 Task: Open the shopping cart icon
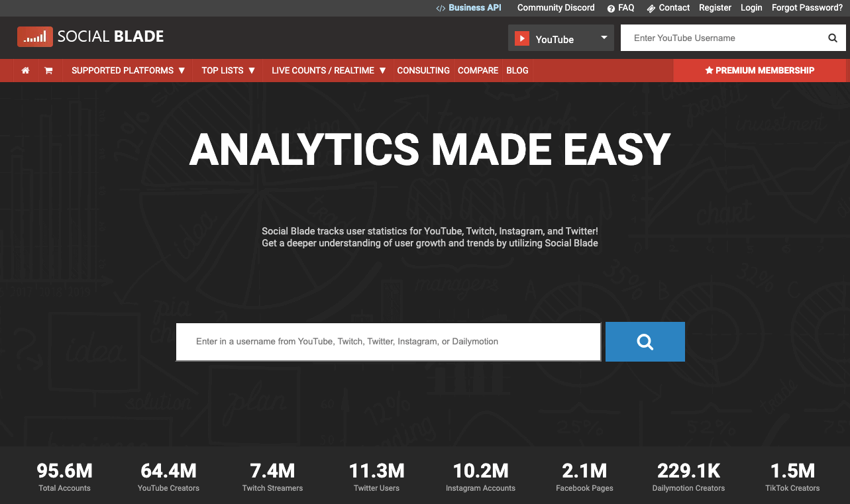48,70
